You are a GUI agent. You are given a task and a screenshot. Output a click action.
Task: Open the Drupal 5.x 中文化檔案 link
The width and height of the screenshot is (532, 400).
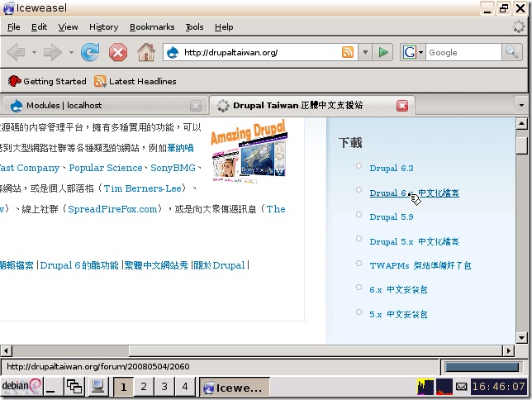click(414, 241)
